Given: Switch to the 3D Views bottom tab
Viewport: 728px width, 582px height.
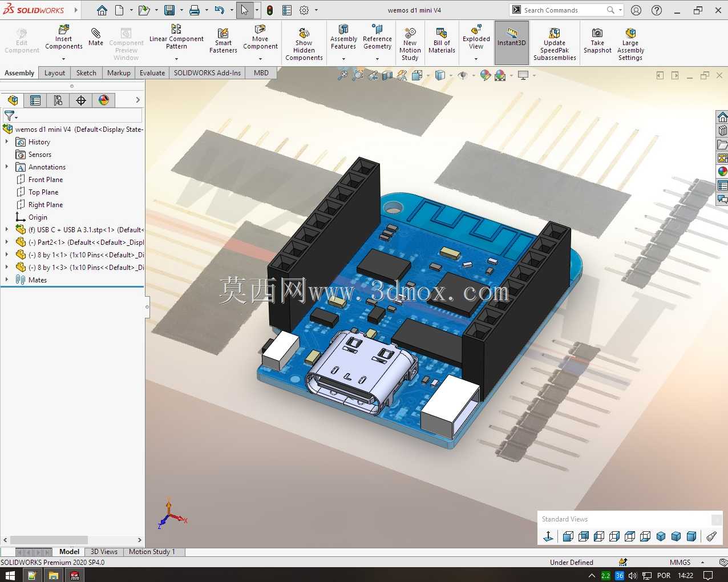Looking at the screenshot, I should click(104, 552).
